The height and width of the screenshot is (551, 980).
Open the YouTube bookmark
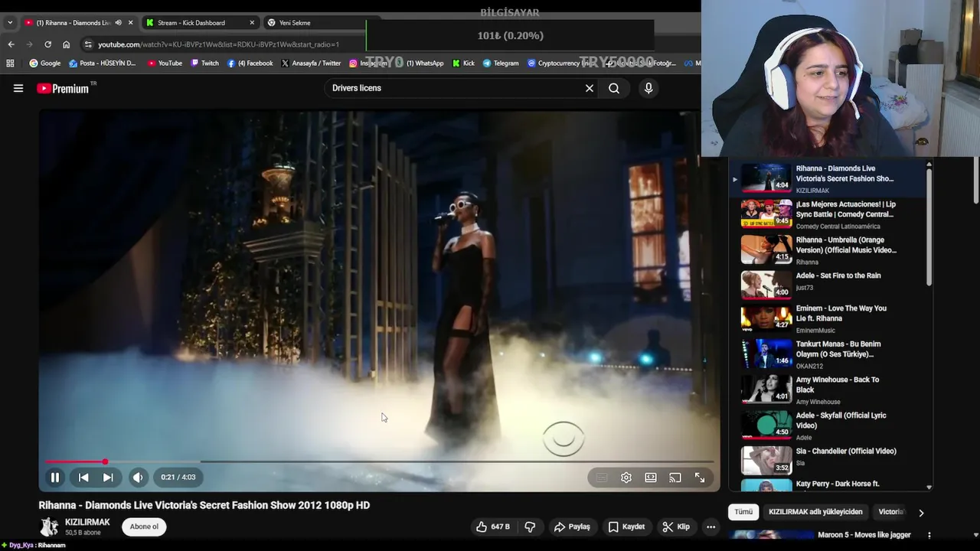(x=165, y=64)
